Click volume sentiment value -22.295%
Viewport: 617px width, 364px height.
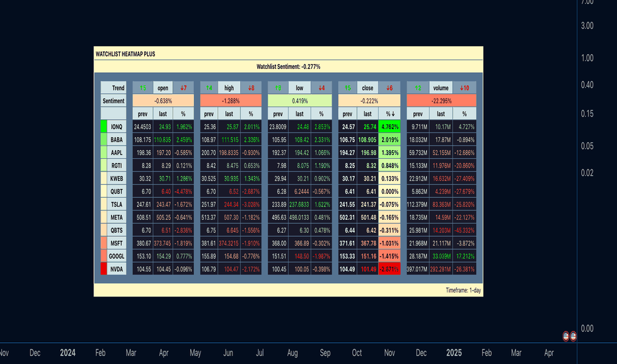point(442,101)
